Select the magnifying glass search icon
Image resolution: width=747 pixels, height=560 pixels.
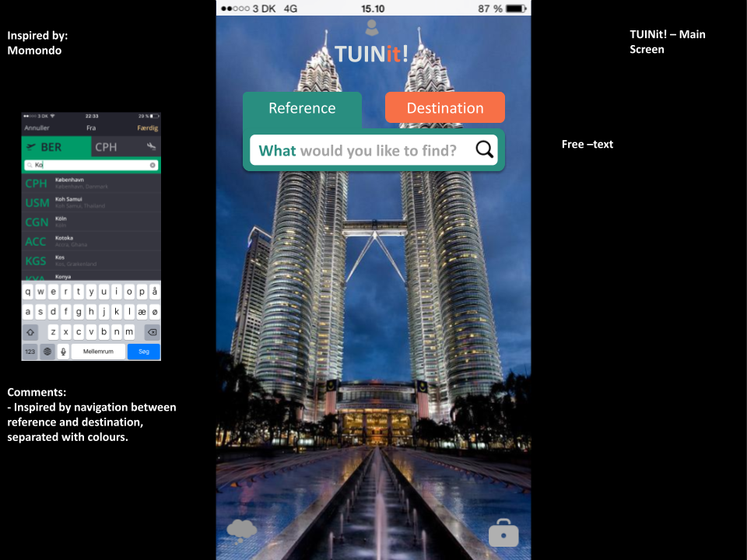click(484, 149)
